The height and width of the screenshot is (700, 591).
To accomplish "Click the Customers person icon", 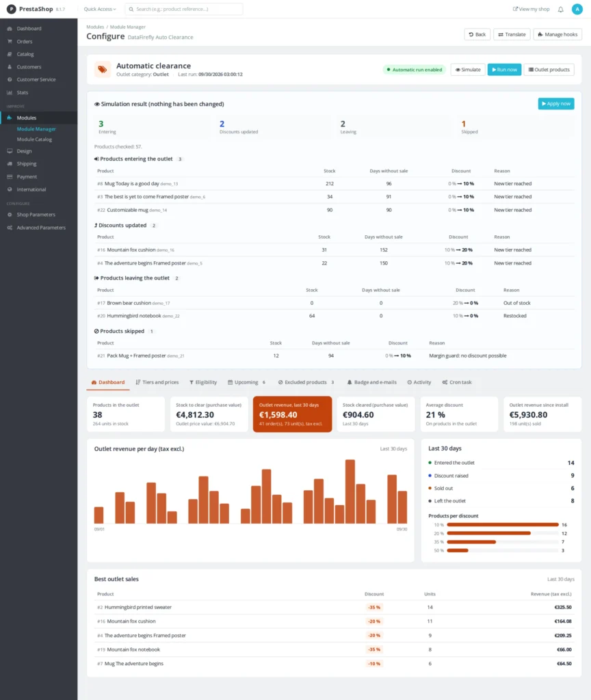I will (10, 67).
